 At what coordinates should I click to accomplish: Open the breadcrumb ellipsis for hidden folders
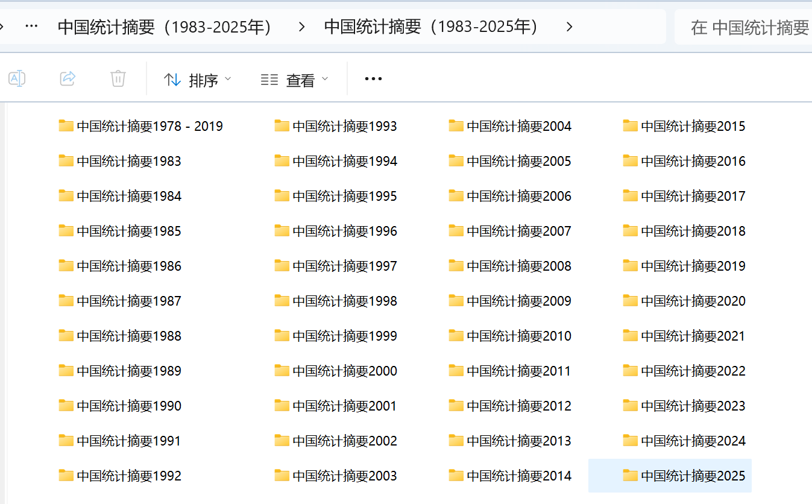click(31, 27)
